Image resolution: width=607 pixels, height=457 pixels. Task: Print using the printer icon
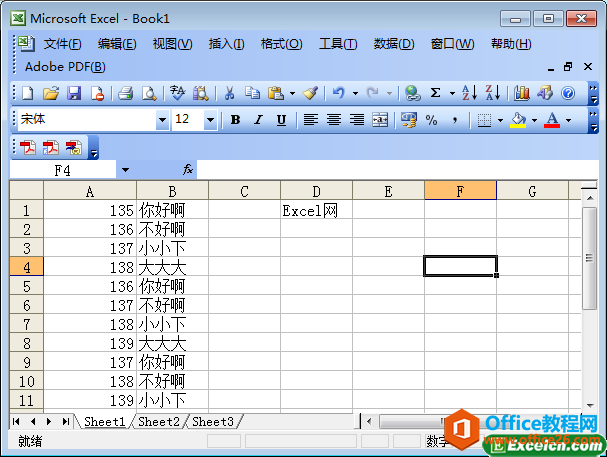tap(126, 93)
